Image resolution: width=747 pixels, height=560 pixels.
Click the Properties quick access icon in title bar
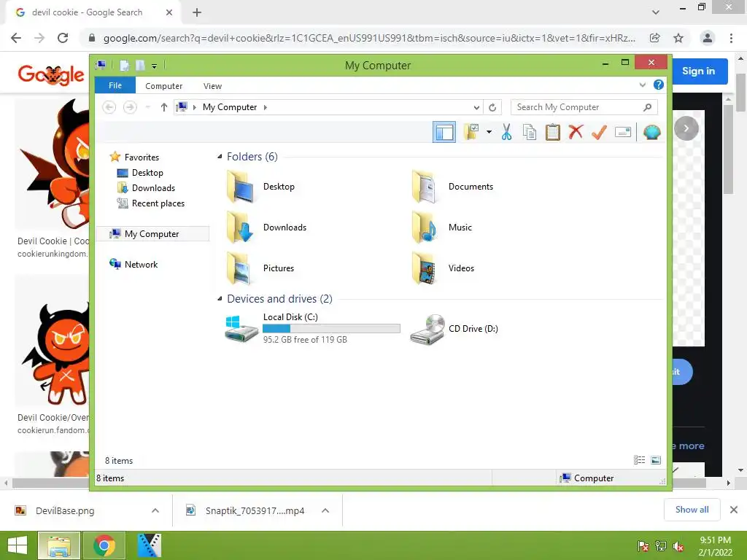click(124, 65)
